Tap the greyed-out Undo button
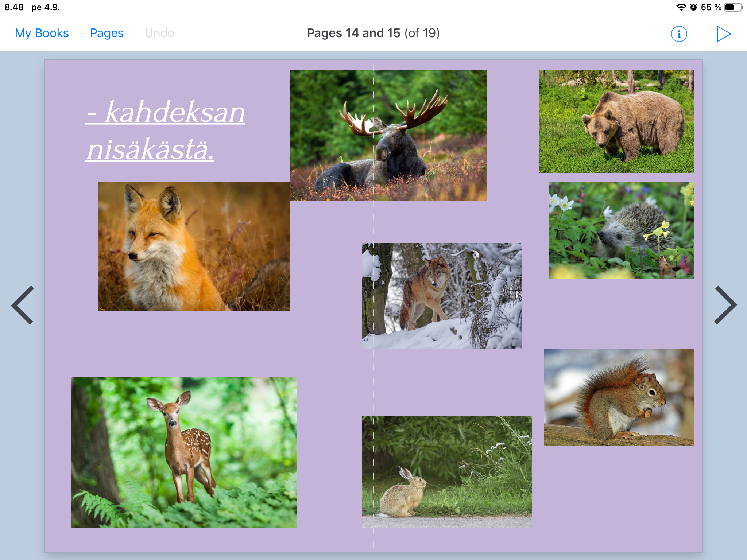 (159, 33)
